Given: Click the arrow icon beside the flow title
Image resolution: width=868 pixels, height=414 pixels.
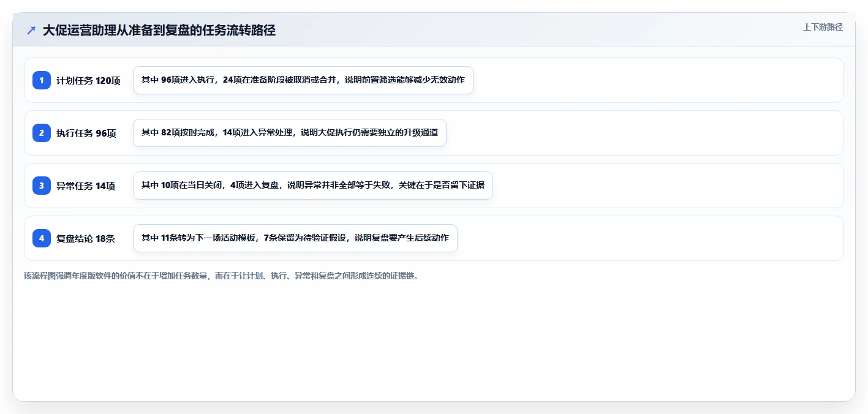Looking at the screenshot, I should pos(31,30).
